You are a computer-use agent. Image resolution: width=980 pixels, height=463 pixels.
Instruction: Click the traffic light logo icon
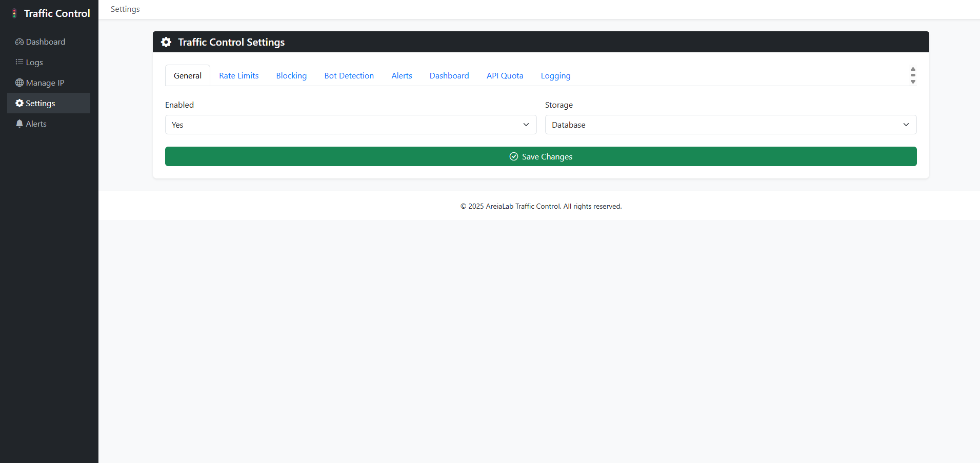point(14,13)
